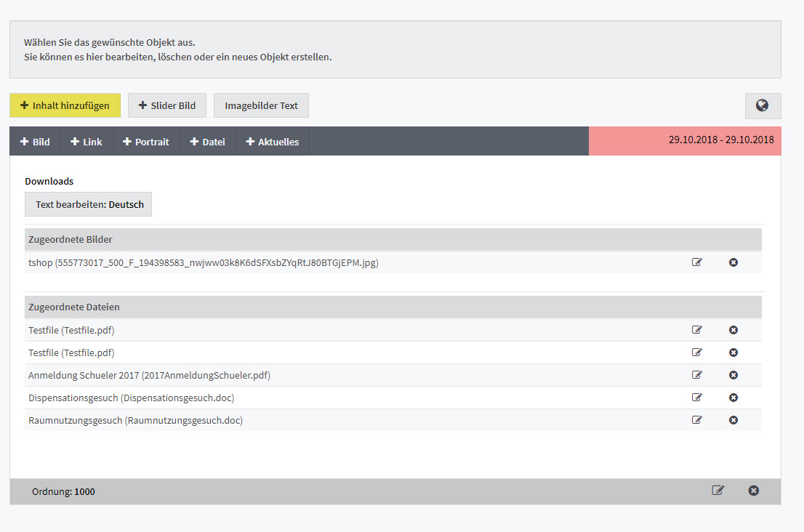Click Dispensationsgesuch (Dispensationsgesuch.doc) text
Image resolution: width=804 pixels, height=532 pixels.
pos(132,398)
